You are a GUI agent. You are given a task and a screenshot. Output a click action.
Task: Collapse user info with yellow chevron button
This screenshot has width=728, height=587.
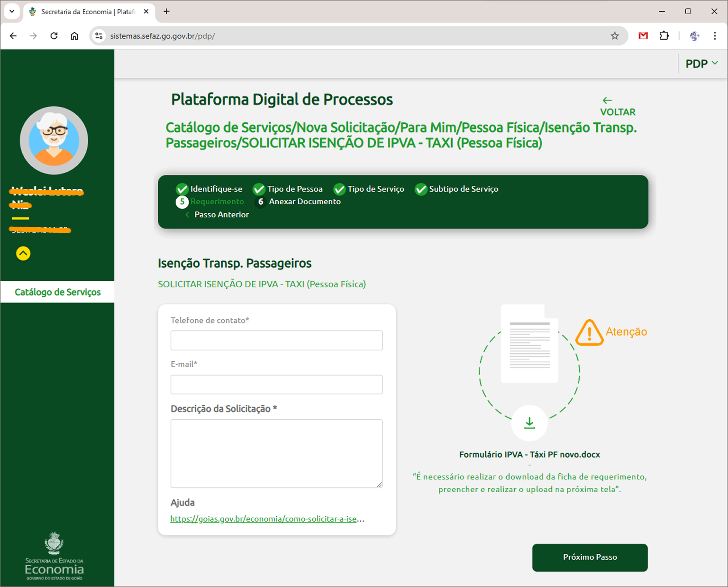click(23, 254)
